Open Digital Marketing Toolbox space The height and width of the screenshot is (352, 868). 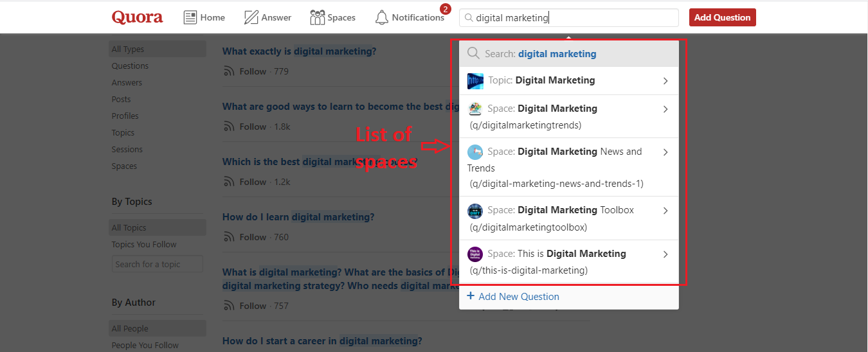point(569,218)
